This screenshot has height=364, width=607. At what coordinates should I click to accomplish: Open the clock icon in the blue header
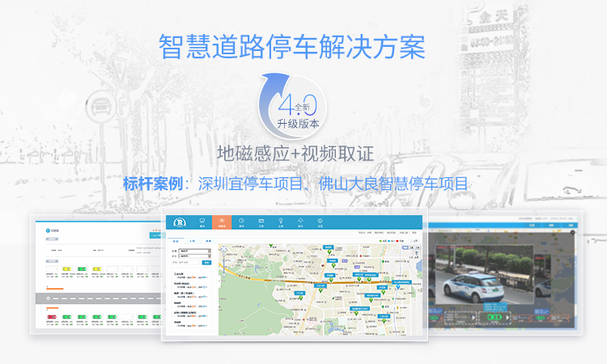pyautogui.click(x=241, y=222)
